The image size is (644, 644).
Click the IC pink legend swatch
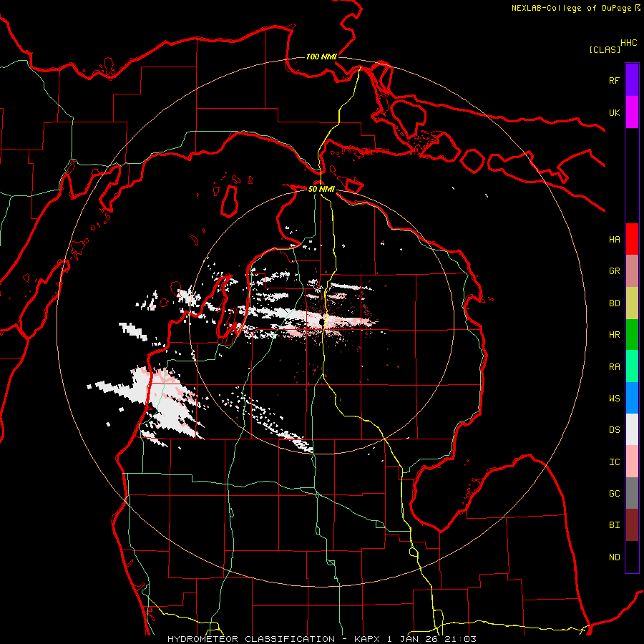[x=632, y=462]
